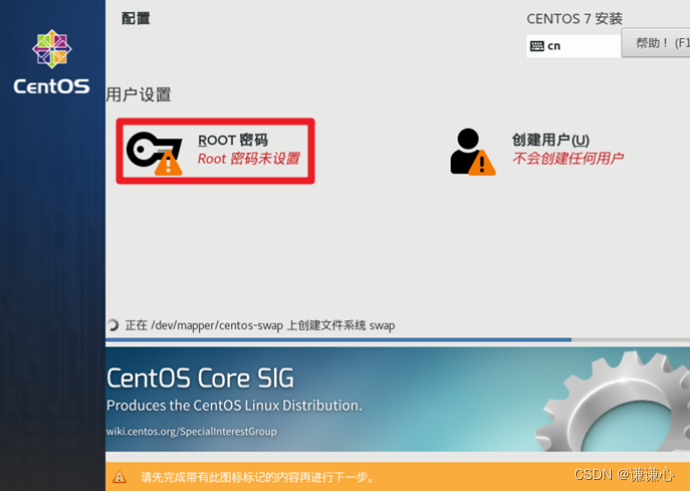
Task: Select the cn keyboard layout field
Action: click(x=573, y=46)
